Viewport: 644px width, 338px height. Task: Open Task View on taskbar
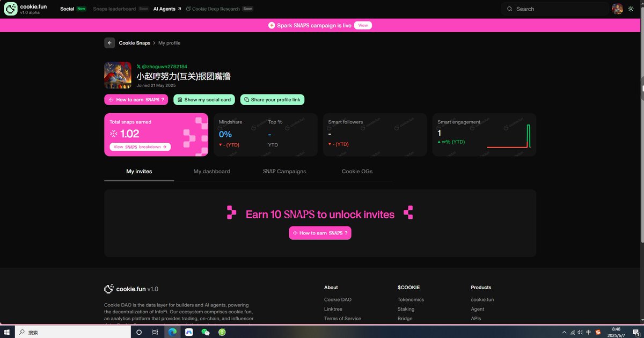coord(155,332)
